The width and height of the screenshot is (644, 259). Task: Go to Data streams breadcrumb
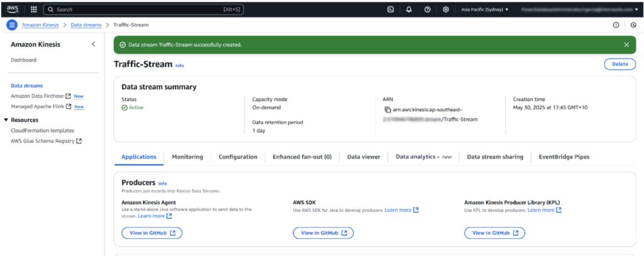click(x=86, y=25)
